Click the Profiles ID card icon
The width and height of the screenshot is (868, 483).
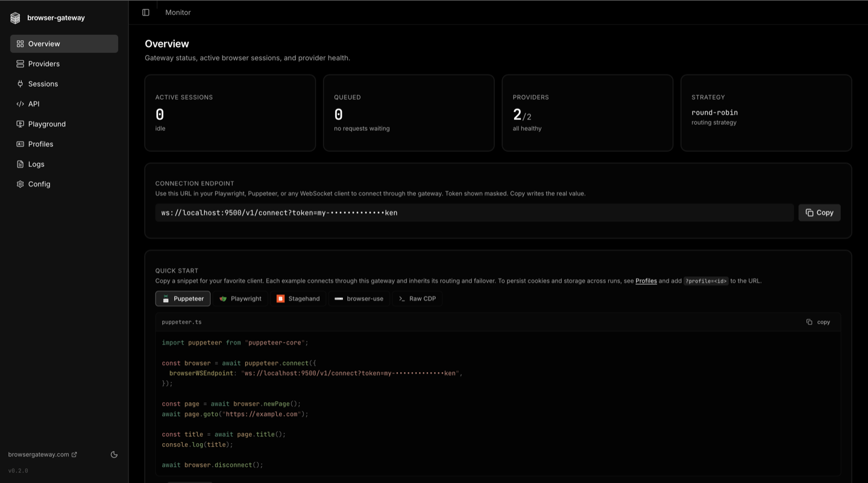20,144
